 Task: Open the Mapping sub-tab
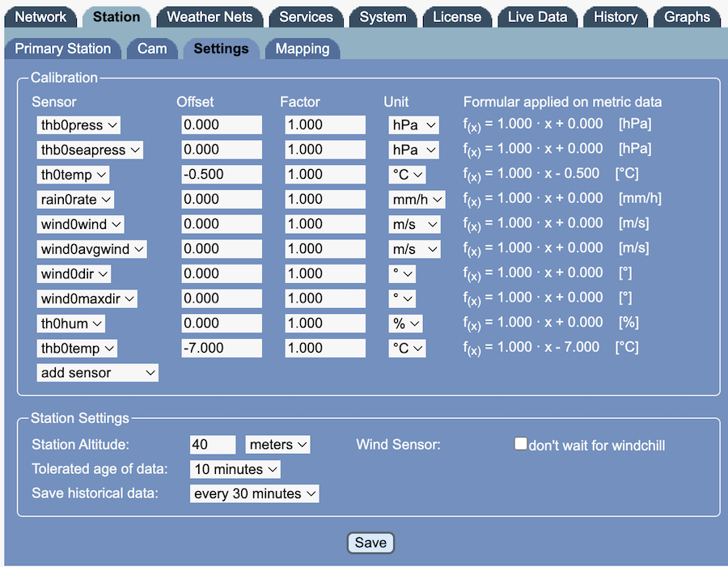click(303, 49)
